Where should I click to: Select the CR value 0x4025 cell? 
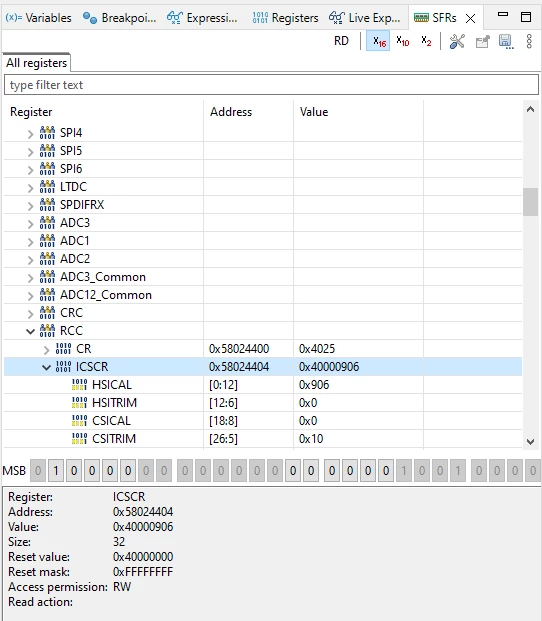click(x=317, y=349)
